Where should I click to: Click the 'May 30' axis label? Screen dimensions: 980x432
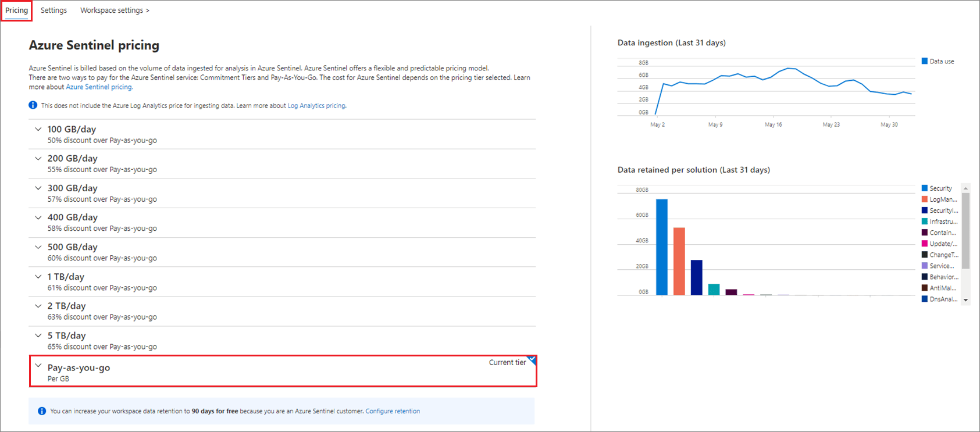pos(889,124)
